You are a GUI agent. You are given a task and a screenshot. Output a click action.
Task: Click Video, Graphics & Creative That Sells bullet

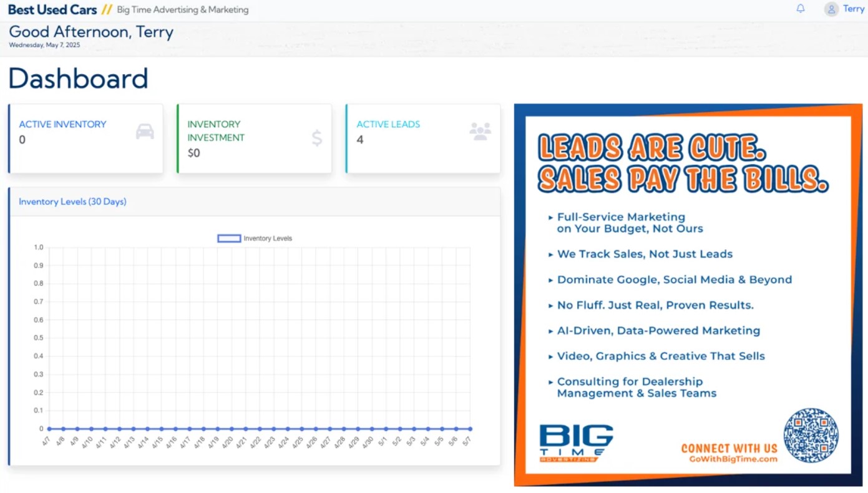pos(661,356)
